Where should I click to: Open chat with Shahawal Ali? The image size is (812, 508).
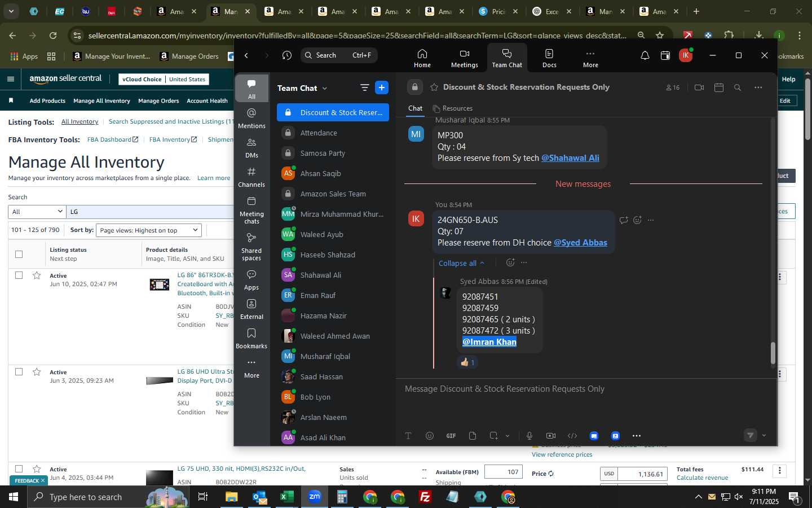(x=333, y=275)
